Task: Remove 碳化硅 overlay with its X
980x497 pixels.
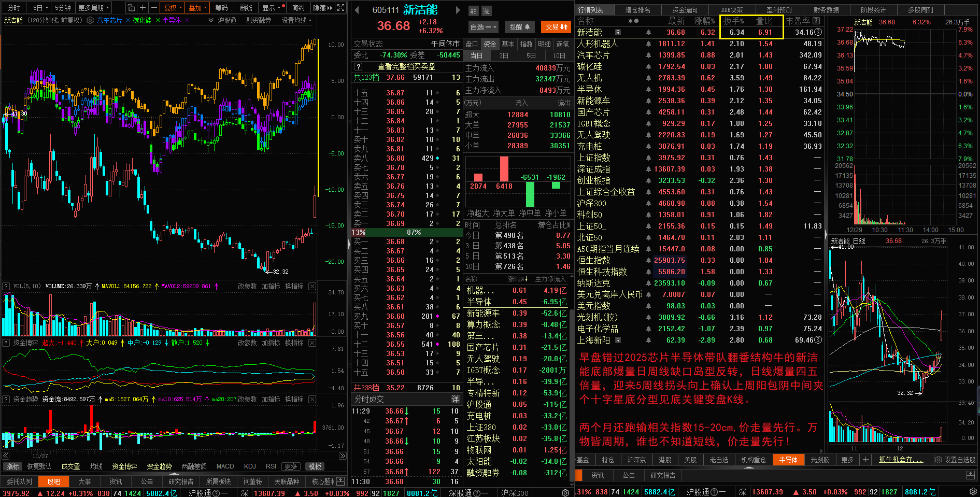Action: (158, 20)
